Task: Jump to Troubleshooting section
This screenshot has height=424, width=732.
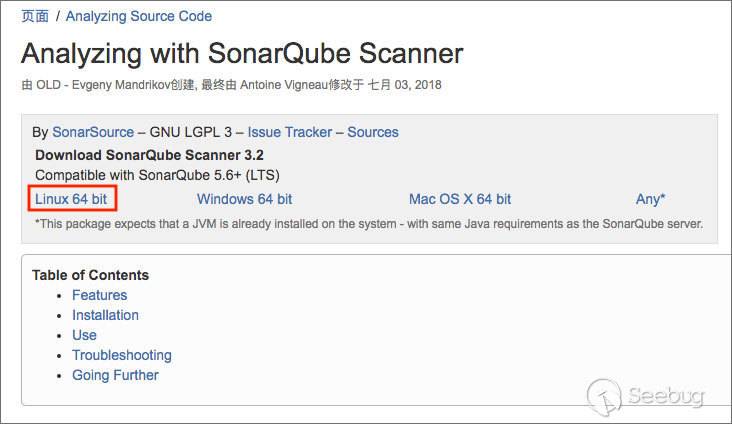Action: (122, 355)
